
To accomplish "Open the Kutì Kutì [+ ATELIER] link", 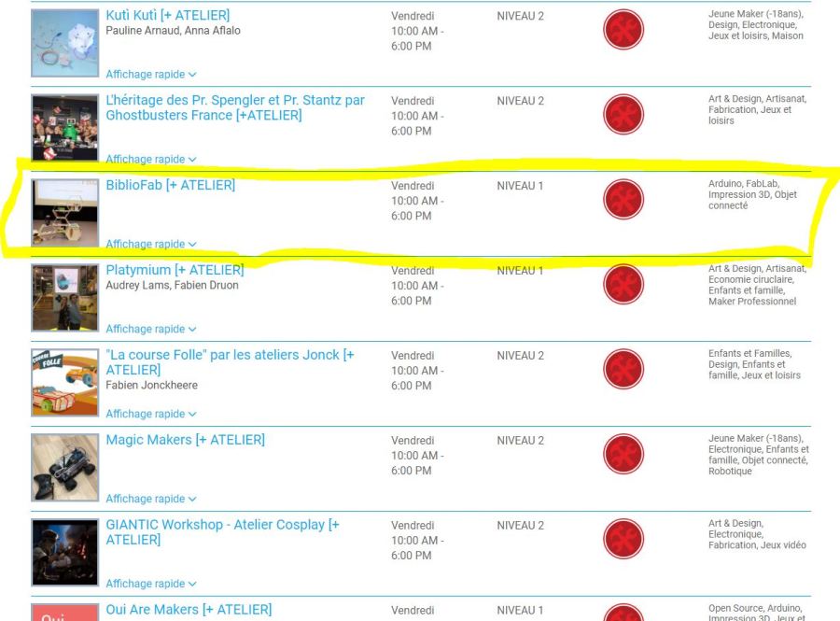I will click(168, 16).
